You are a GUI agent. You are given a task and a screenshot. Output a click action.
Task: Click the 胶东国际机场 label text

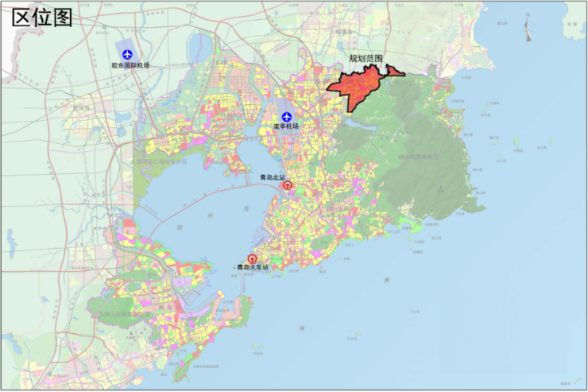coord(130,65)
